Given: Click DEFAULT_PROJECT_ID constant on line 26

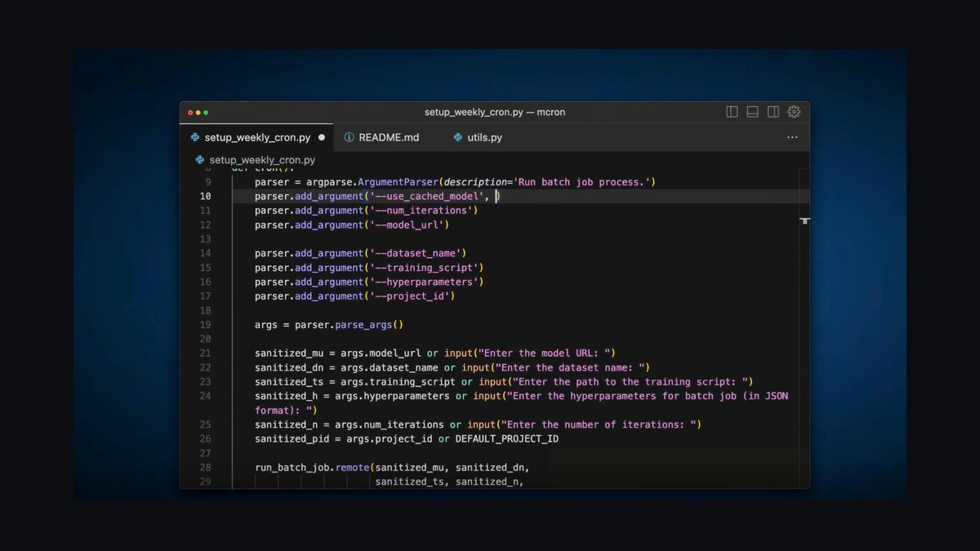Looking at the screenshot, I should pyautogui.click(x=506, y=439).
